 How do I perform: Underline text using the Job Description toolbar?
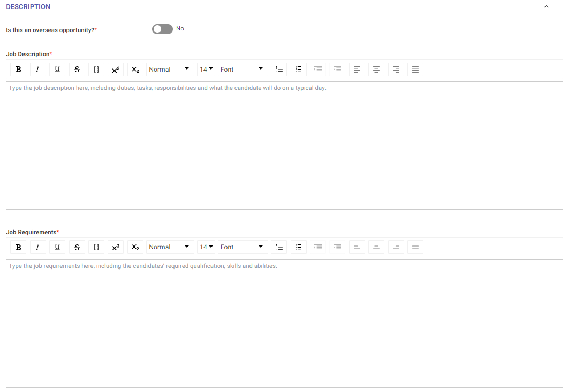click(57, 69)
